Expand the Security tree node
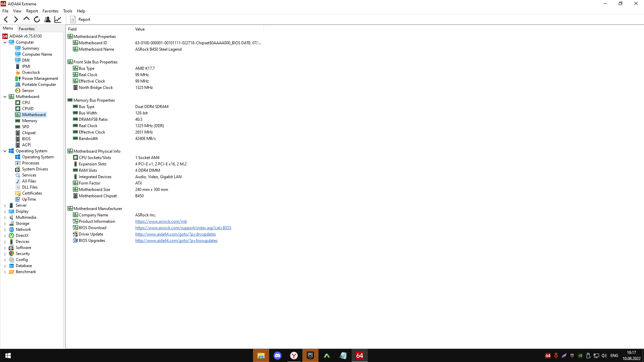 (x=5, y=254)
